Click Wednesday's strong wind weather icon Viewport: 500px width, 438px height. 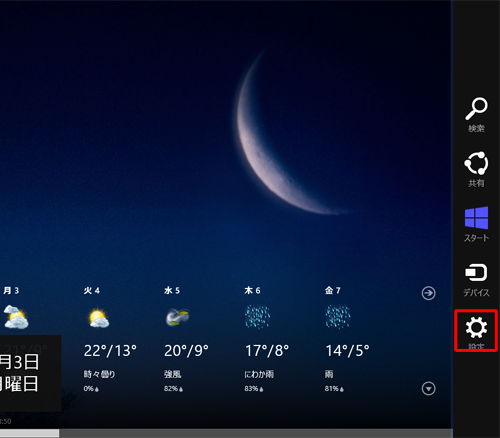pos(177,317)
